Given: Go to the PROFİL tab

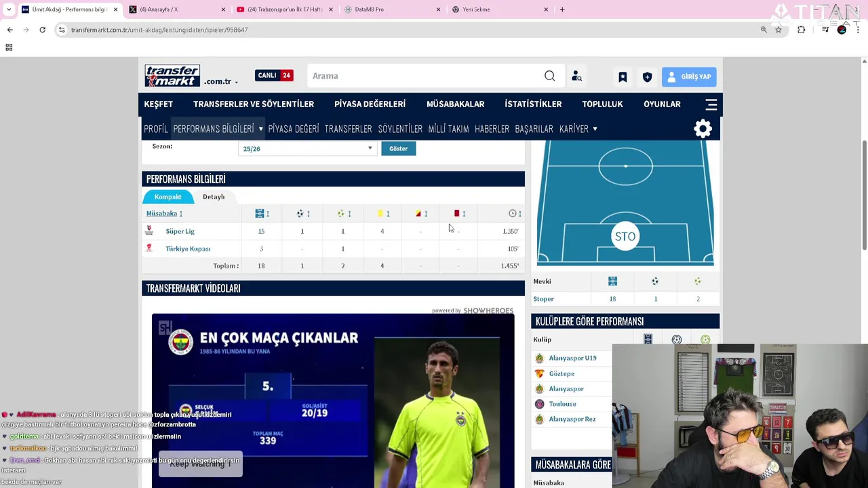Looking at the screenshot, I should 155,129.
